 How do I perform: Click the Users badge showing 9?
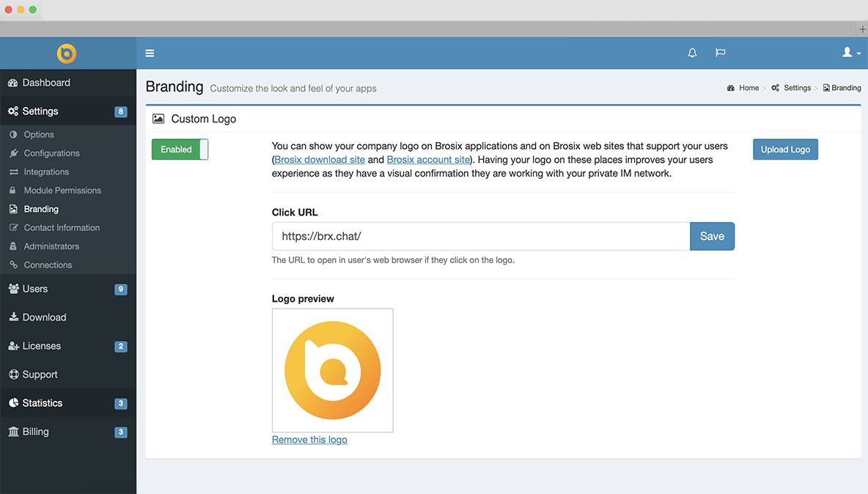(121, 290)
